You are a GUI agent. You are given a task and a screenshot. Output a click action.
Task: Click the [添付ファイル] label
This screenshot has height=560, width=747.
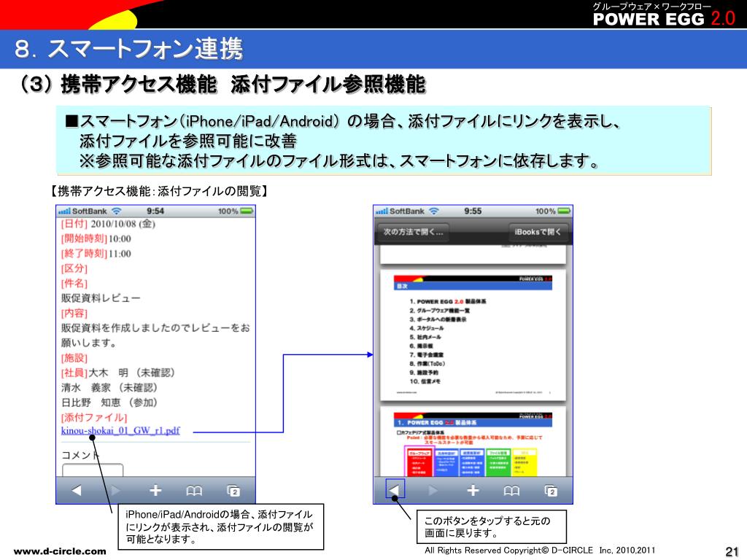pos(94,417)
